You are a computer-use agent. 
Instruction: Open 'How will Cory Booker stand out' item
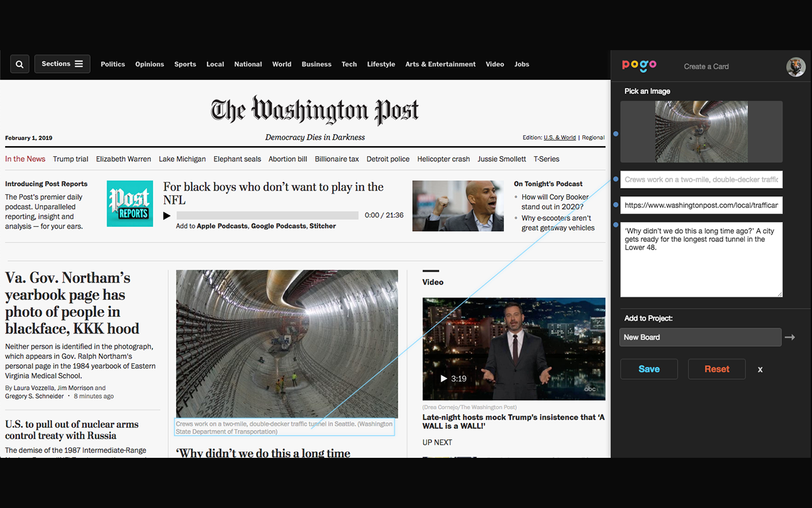(x=555, y=202)
